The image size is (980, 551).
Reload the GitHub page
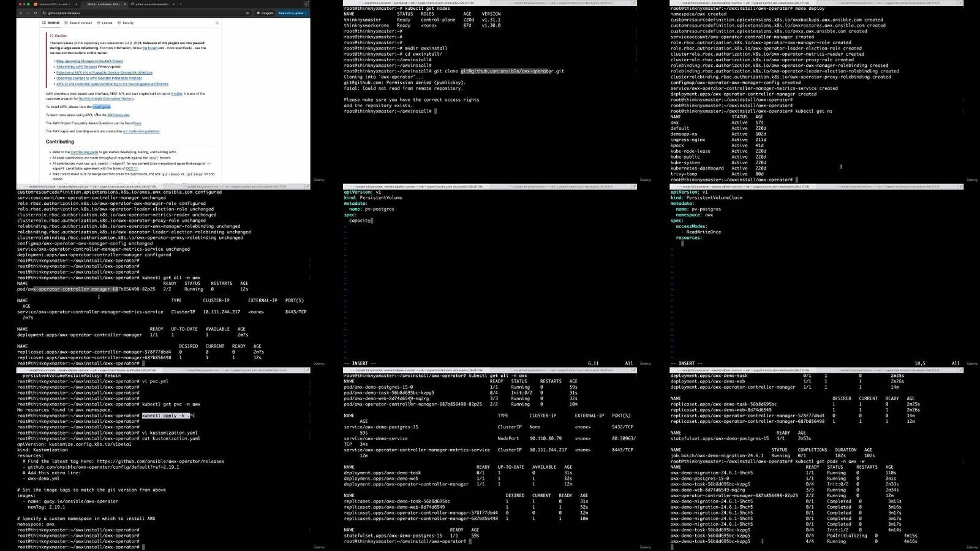[36, 13]
